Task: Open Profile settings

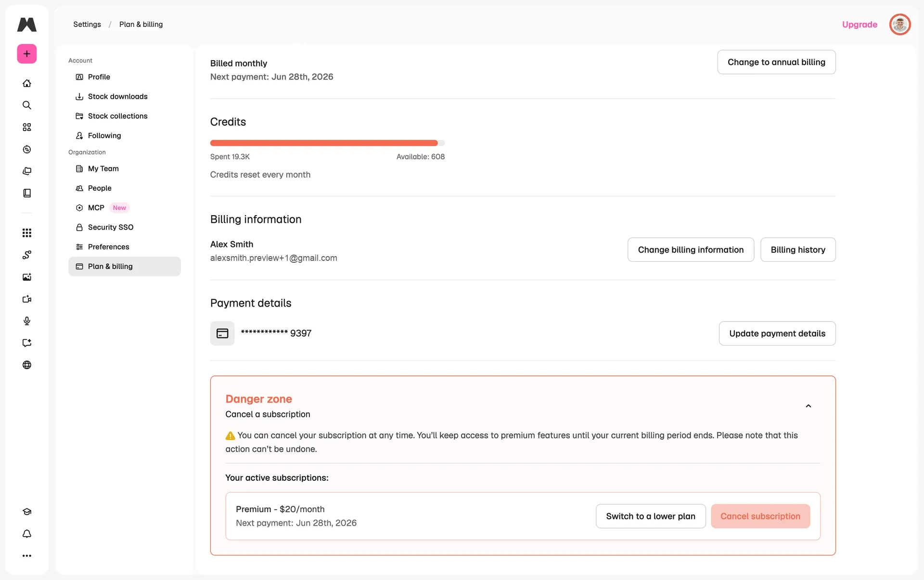Action: (124, 77)
